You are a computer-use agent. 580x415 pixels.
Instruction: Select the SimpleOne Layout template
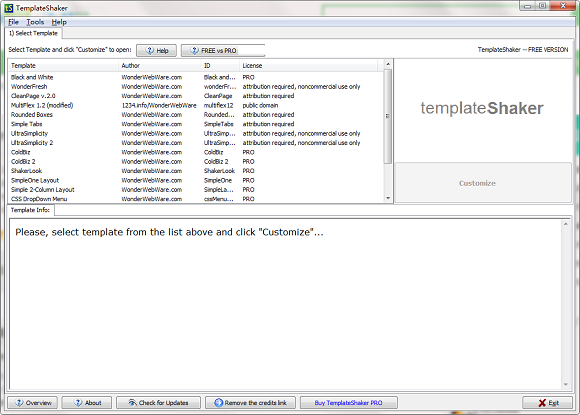click(x=196, y=180)
